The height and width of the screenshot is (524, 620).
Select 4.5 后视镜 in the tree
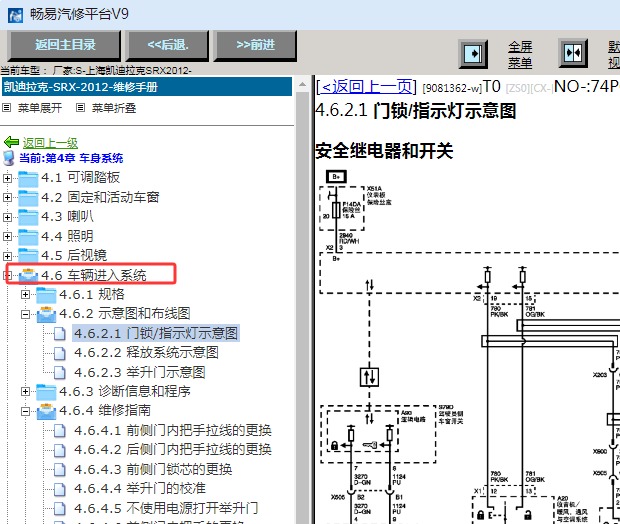(74, 255)
